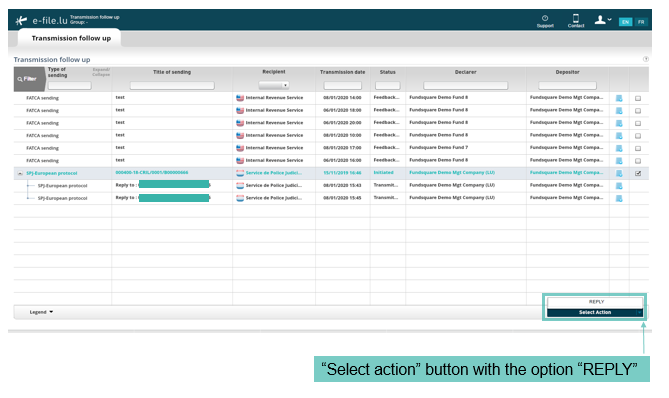Click the Depositor filter field
The width and height of the screenshot is (669, 398).
click(x=567, y=85)
